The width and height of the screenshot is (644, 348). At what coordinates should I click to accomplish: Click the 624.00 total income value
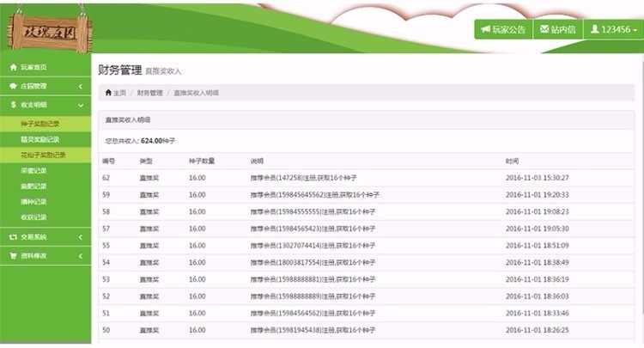coord(151,141)
